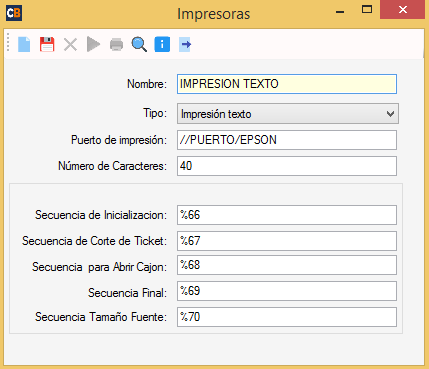Click the Secuencia de Inicializacion field

pyautogui.click(x=287, y=215)
